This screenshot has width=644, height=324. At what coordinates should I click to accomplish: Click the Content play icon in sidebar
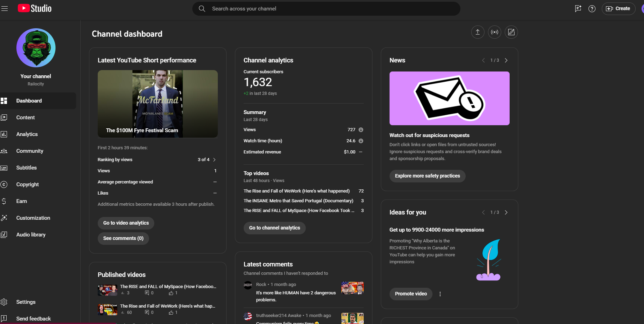click(4, 118)
